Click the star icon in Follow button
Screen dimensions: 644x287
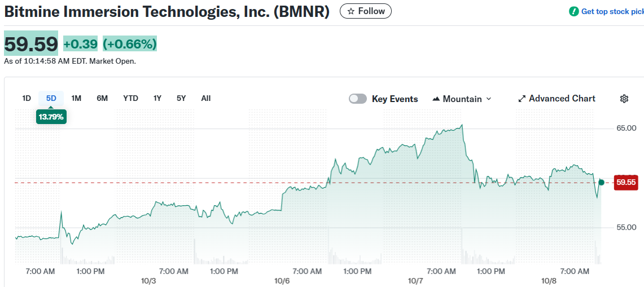(x=351, y=11)
